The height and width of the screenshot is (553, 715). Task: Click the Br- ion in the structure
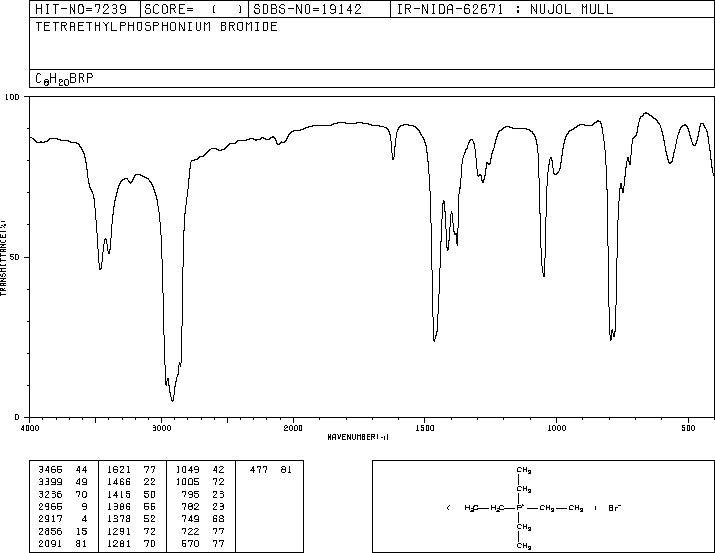point(615,508)
